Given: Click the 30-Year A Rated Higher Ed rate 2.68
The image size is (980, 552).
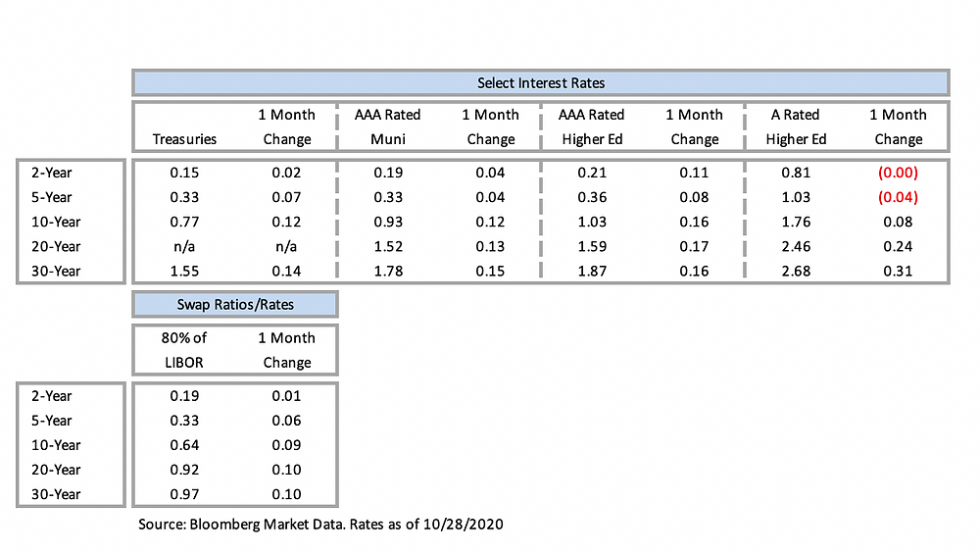Looking at the screenshot, I should point(796,272).
